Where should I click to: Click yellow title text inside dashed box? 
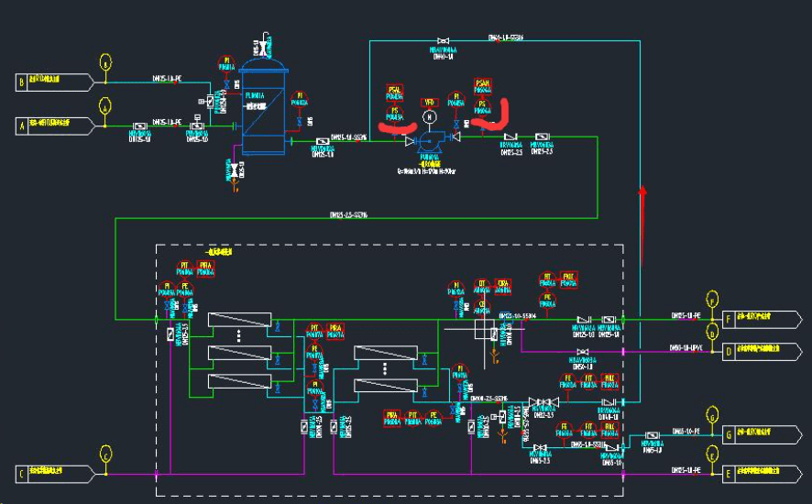(218, 252)
